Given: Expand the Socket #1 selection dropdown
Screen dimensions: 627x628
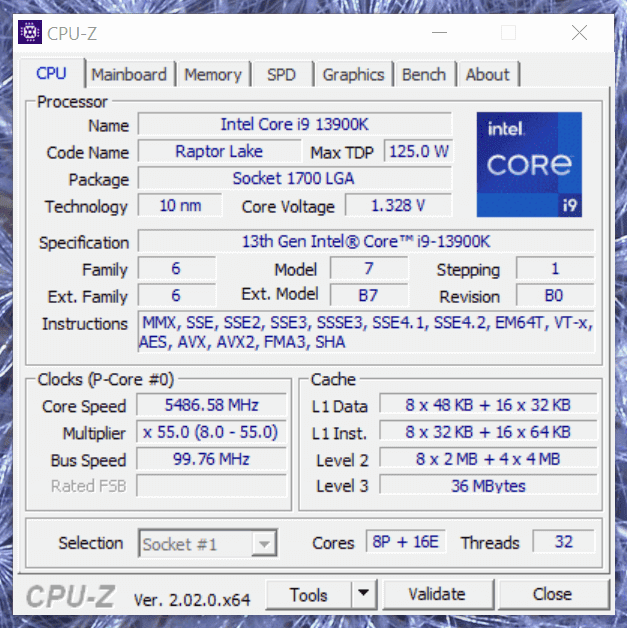Looking at the screenshot, I should tap(263, 544).
